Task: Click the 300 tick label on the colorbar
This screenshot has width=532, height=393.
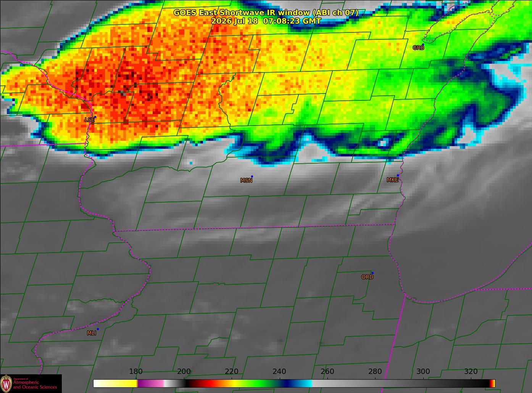Action: click(x=423, y=372)
